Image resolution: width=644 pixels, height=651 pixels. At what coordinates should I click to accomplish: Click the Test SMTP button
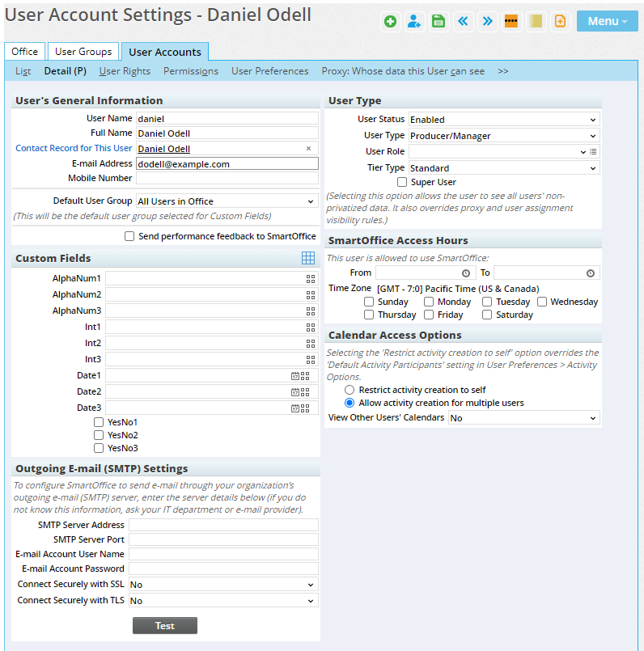coord(165,626)
